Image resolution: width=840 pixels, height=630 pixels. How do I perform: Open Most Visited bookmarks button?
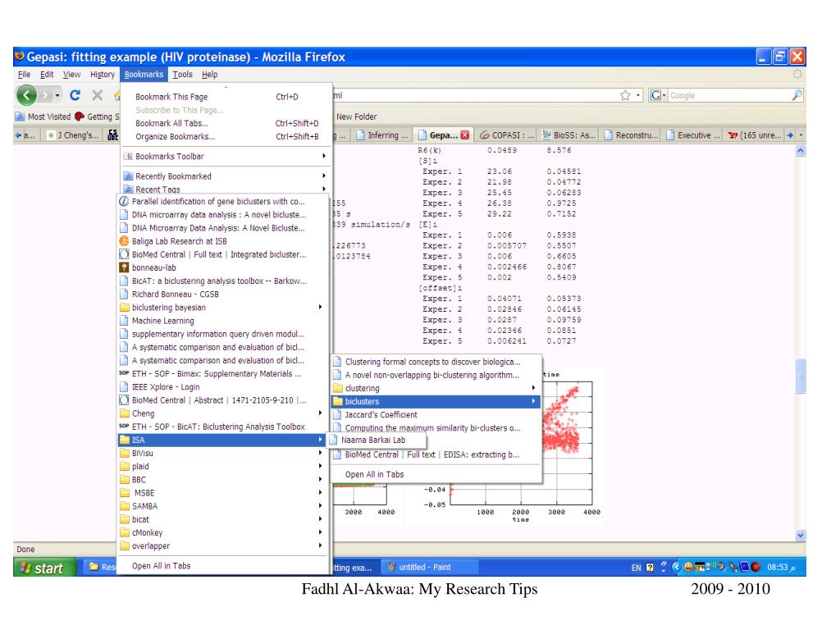coord(43,116)
